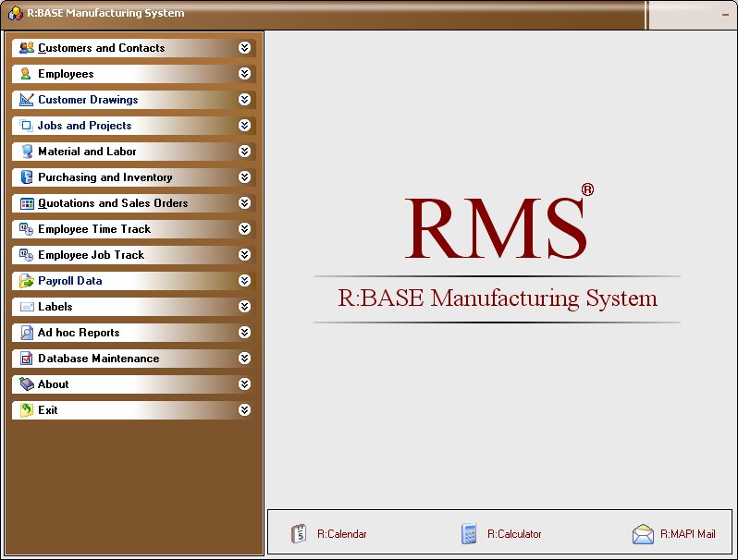Click the Employee Job Track clock icon
This screenshot has width=738, height=560.
(x=26, y=255)
